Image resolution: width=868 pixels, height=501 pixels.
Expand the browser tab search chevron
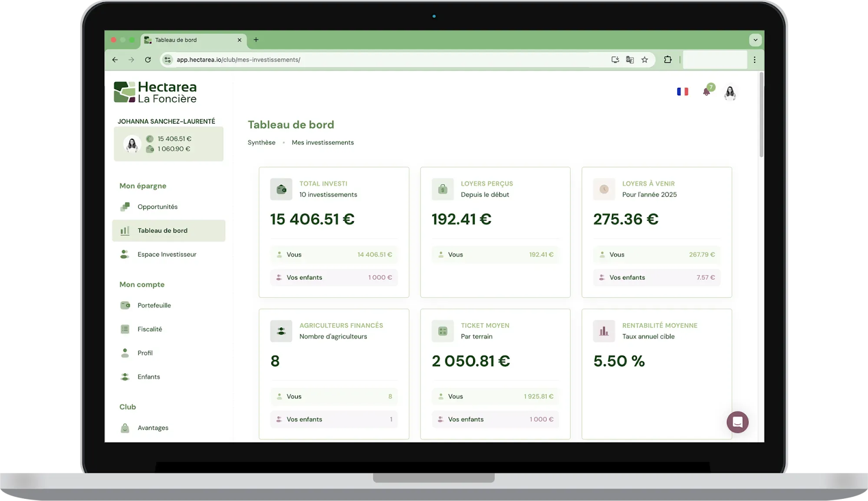click(755, 40)
